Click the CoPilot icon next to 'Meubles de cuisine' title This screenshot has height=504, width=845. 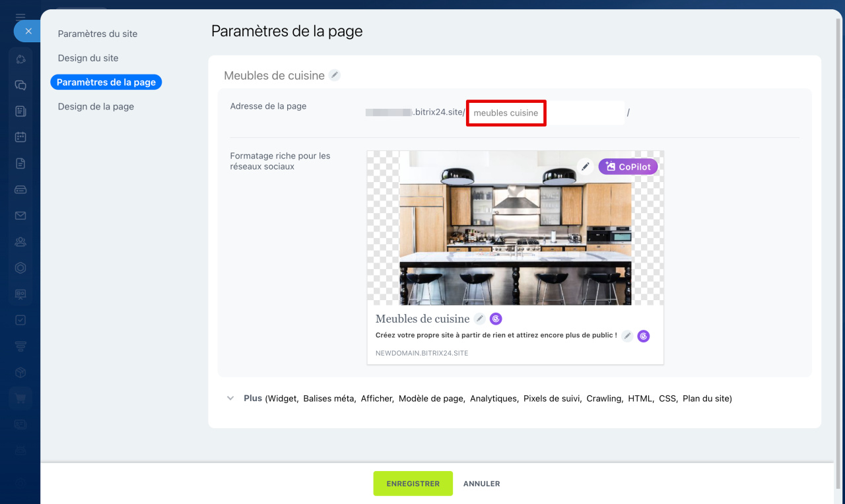tap(495, 319)
